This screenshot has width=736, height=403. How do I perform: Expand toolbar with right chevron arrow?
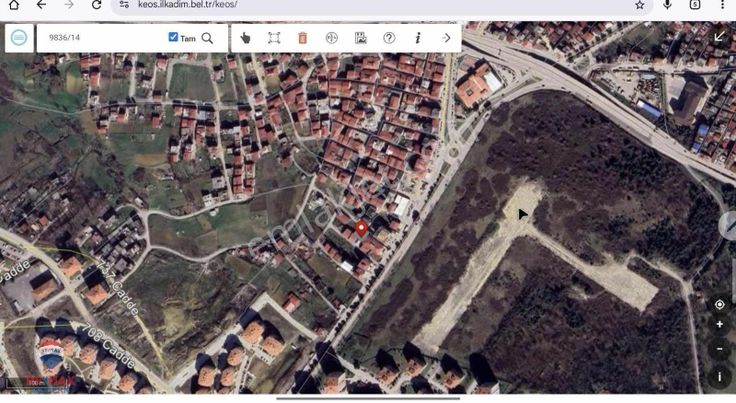[446, 38]
